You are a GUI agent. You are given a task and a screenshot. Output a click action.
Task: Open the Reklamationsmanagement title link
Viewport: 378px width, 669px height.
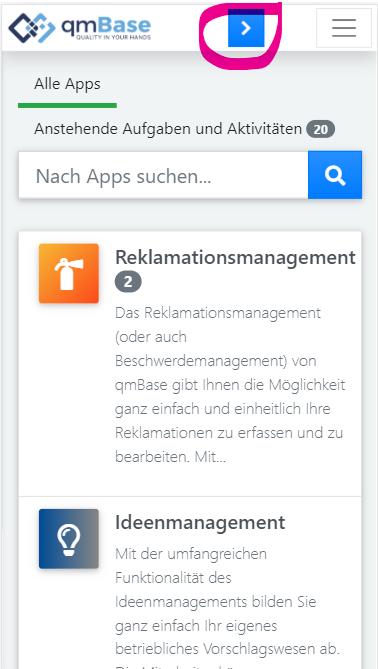(235, 257)
